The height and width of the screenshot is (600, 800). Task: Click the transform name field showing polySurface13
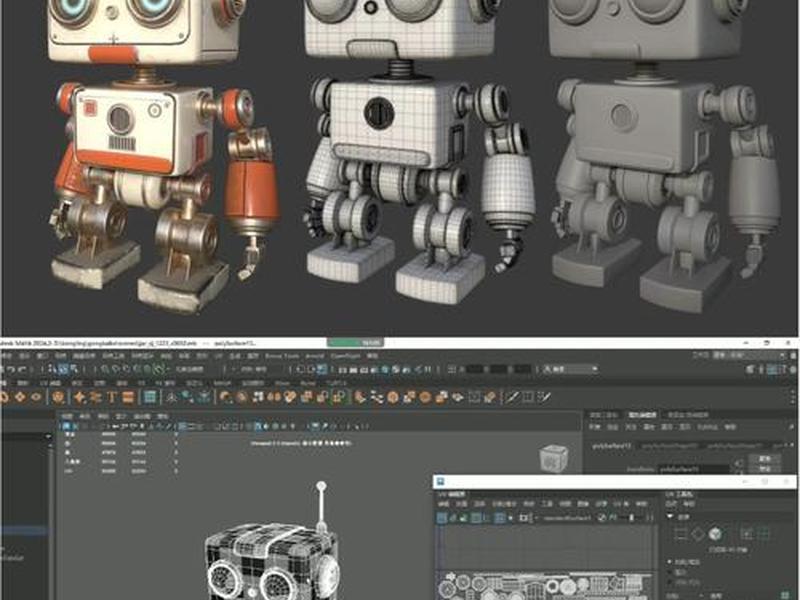(x=694, y=468)
